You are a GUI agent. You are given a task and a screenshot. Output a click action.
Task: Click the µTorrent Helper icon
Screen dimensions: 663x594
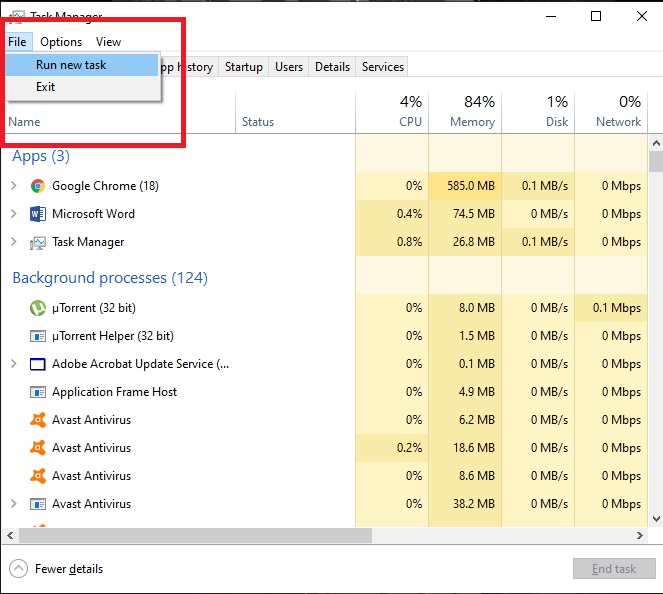pos(38,336)
